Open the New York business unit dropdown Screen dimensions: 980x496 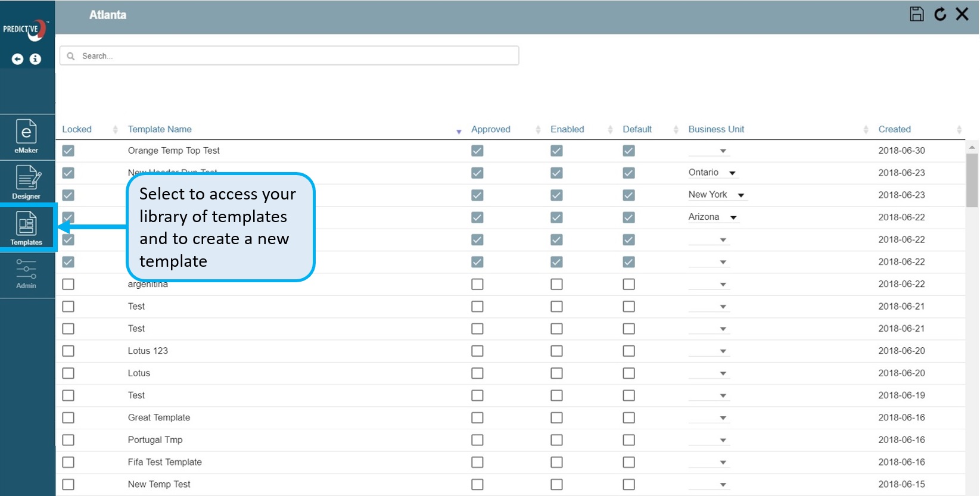tap(741, 195)
